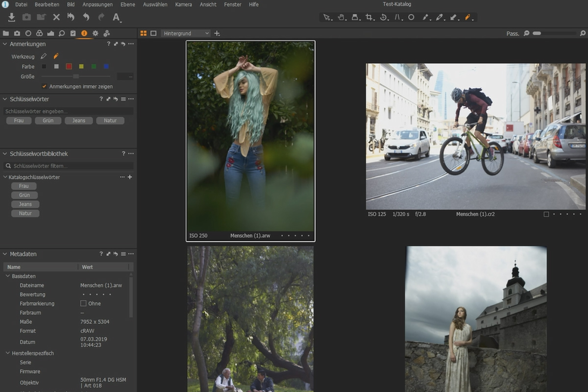Adjust the Größe annotation size slider
The image size is (588, 392).
tap(76, 76)
